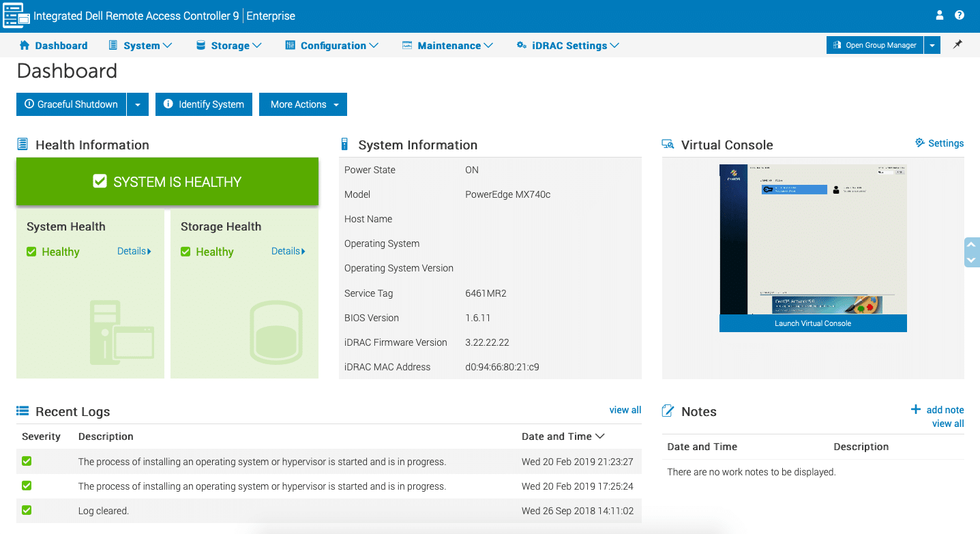Screen dimensions: 980x534
Task: Click BIOS Version value 1.6.11
Action: (x=477, y=318)
